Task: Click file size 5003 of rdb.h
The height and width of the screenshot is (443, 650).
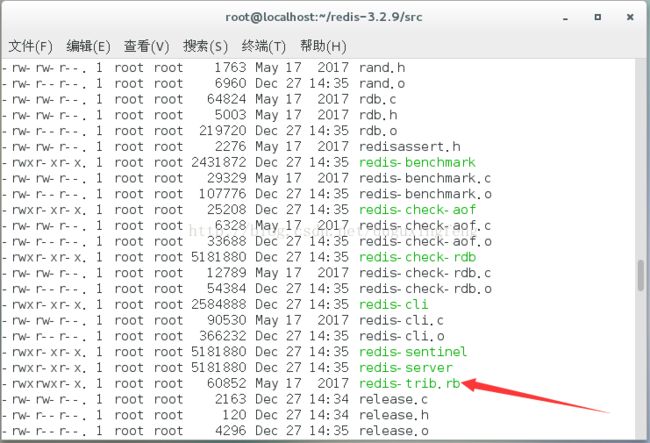Action: [x=230, y=115]
